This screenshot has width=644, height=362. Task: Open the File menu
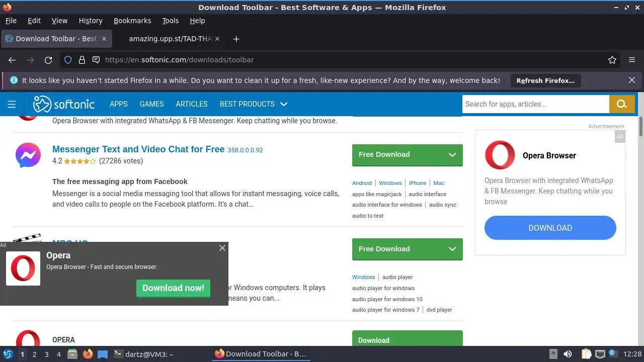(x=11, y=21)
